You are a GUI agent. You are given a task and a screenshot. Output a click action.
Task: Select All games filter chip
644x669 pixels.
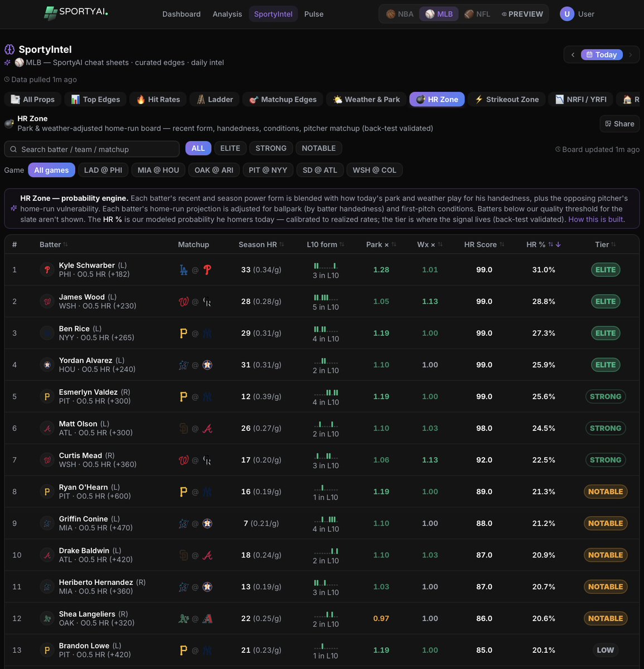coord(51,170)
